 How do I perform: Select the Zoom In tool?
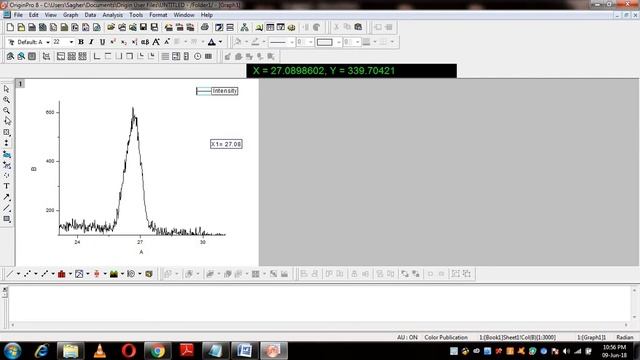click(x=7, y=100)
